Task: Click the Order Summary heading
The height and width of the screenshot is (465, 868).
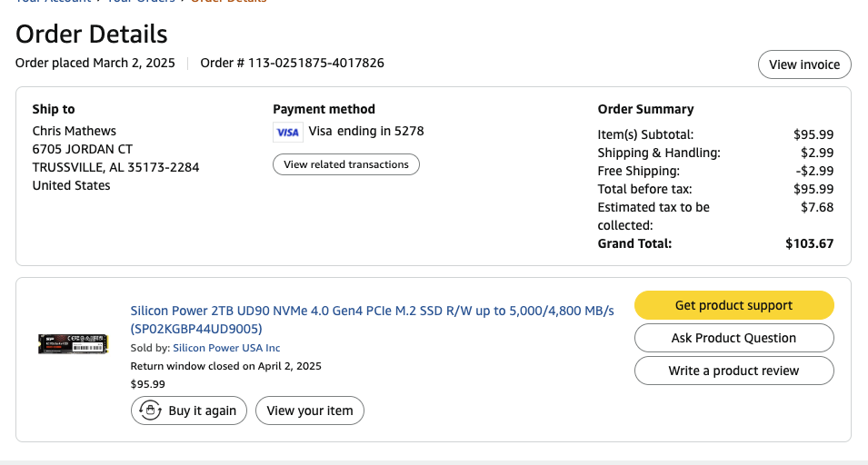Action: [645, 109]
